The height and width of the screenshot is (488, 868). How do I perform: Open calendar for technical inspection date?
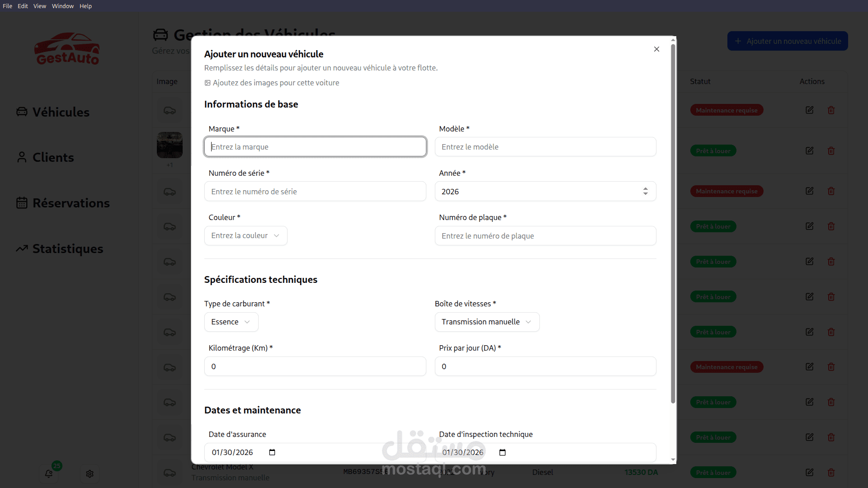[x=502, y=452]
